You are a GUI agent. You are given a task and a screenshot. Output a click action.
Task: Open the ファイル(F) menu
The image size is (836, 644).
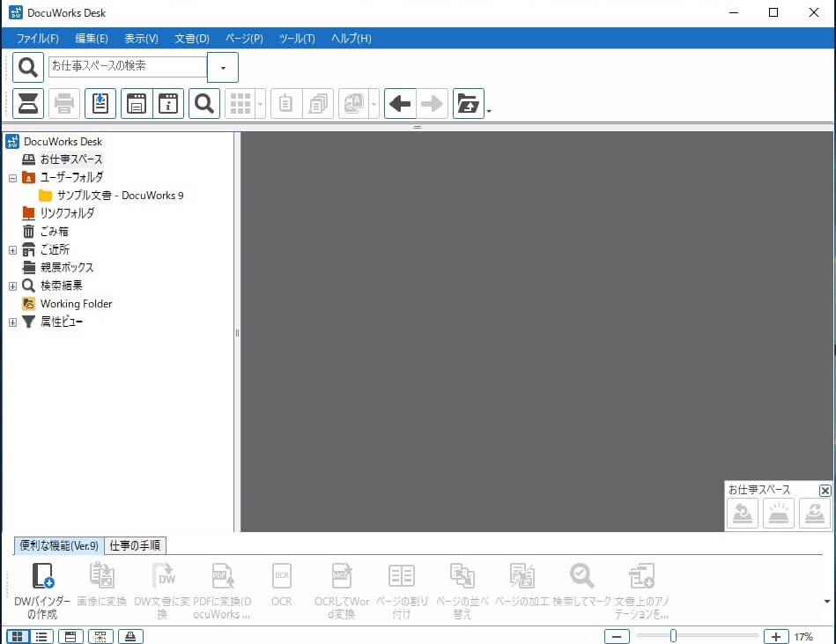(x=38, y=39)
